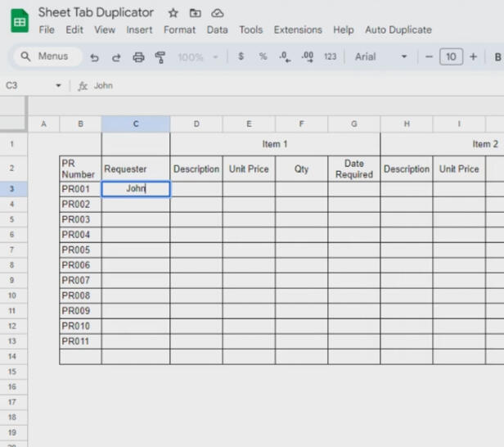
Task: Apply currency format with dollar icon
Action: 241,57
